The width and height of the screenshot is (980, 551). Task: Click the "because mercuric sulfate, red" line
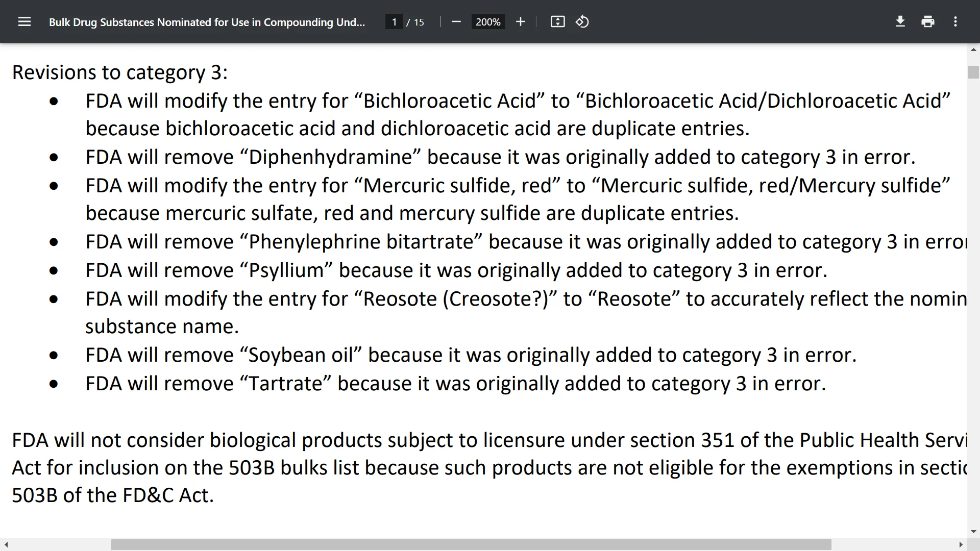[412, 213]
